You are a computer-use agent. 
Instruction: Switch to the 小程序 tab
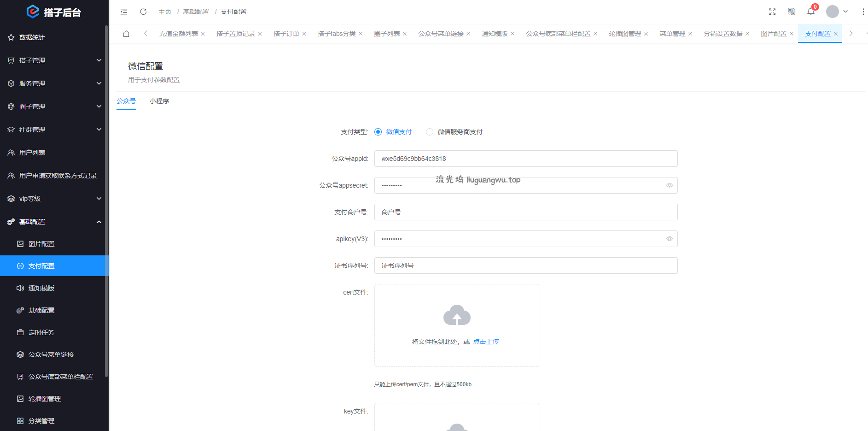point(159,101)
